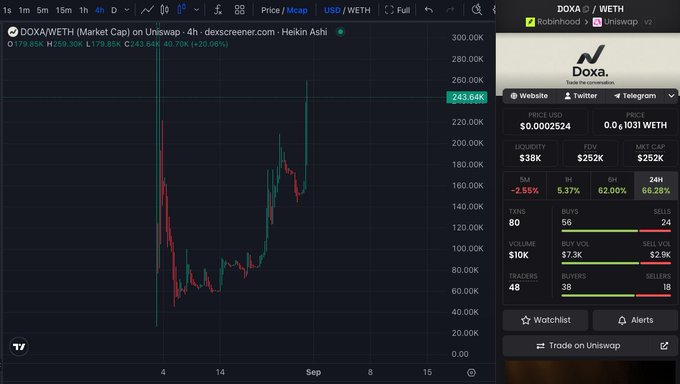
Task: Select the line chart style icon
Action: [147, 10]
